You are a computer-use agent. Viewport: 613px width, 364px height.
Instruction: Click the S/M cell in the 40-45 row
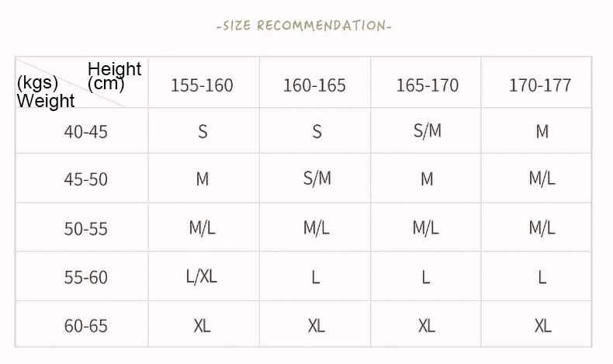click(428, 130)
